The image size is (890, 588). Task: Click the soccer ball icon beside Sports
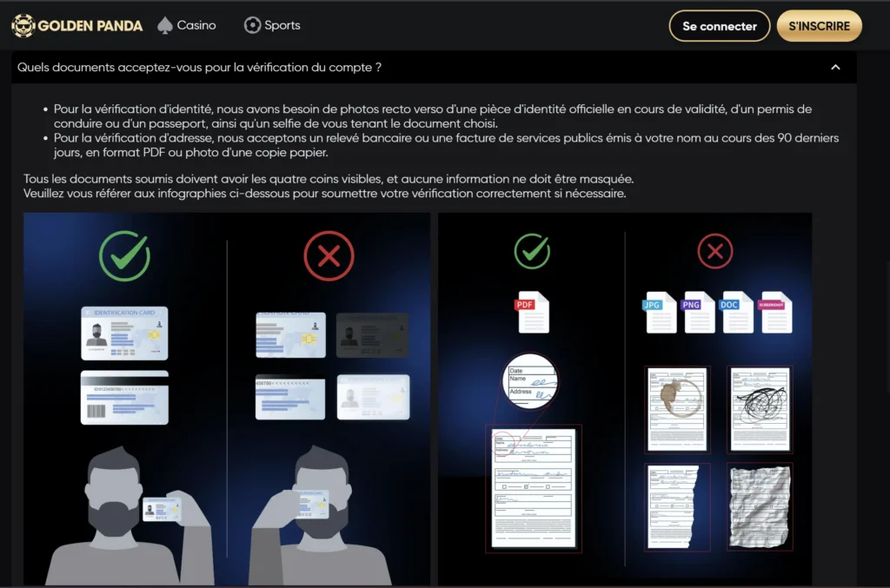tap(252, 25)
